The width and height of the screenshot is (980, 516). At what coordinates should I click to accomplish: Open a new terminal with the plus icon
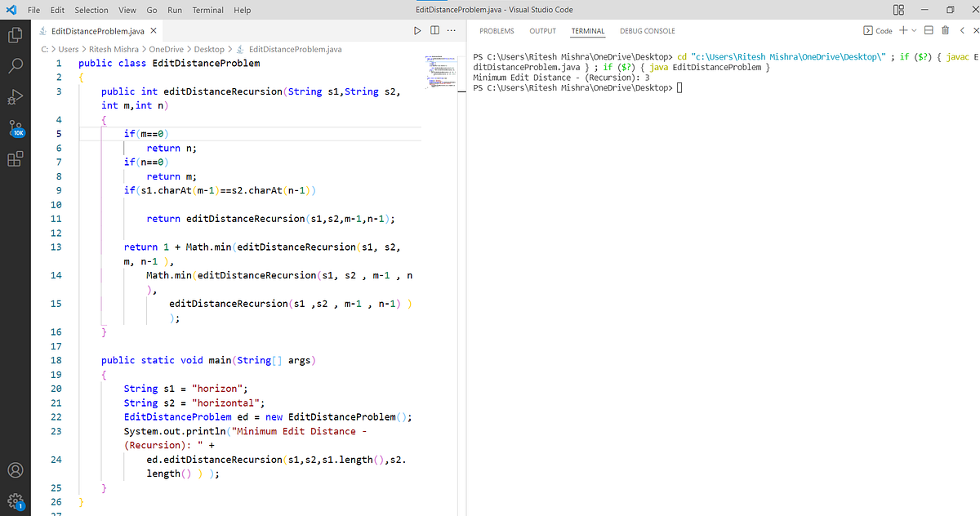click(903, 29)
